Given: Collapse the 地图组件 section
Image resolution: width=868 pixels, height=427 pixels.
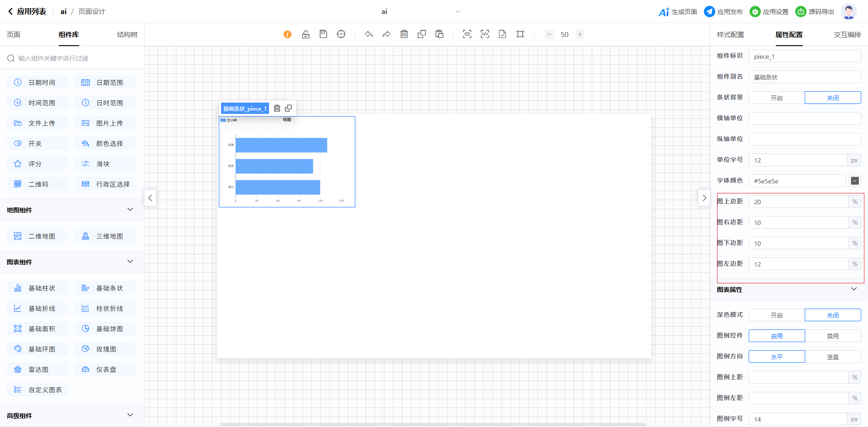Looking at the screenshot, I should (x=130, y=210).
